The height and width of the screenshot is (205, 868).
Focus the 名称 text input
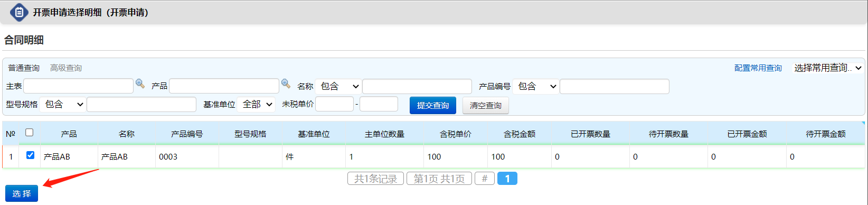[417, 86]
